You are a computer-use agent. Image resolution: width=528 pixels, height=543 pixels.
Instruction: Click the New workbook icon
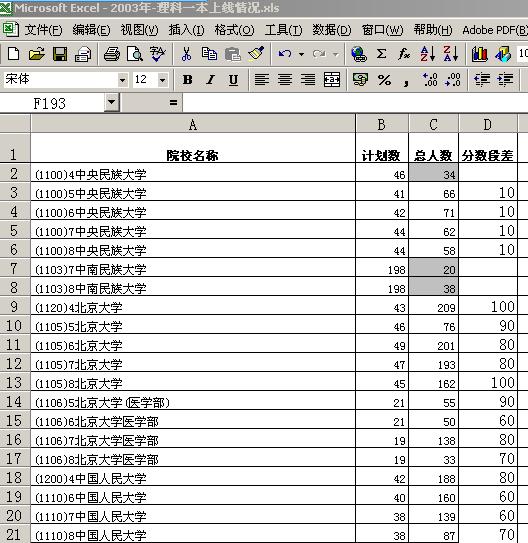coord(13,54)
